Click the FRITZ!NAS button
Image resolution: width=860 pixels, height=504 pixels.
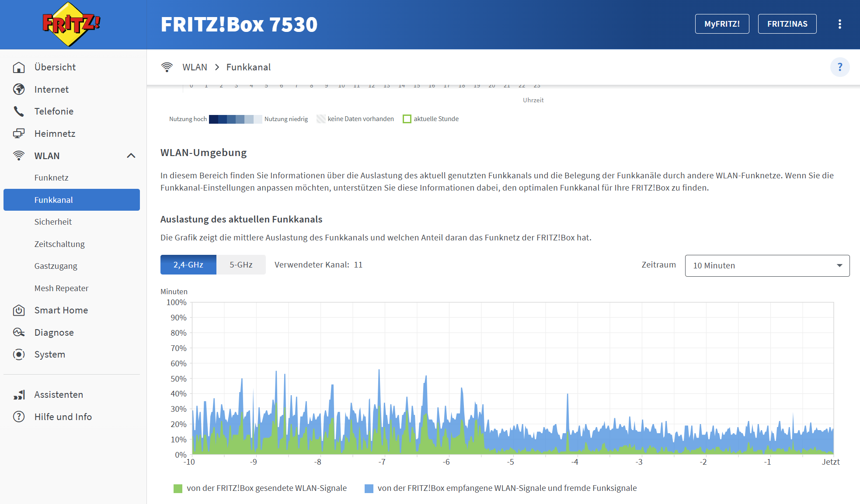point(787,24)
